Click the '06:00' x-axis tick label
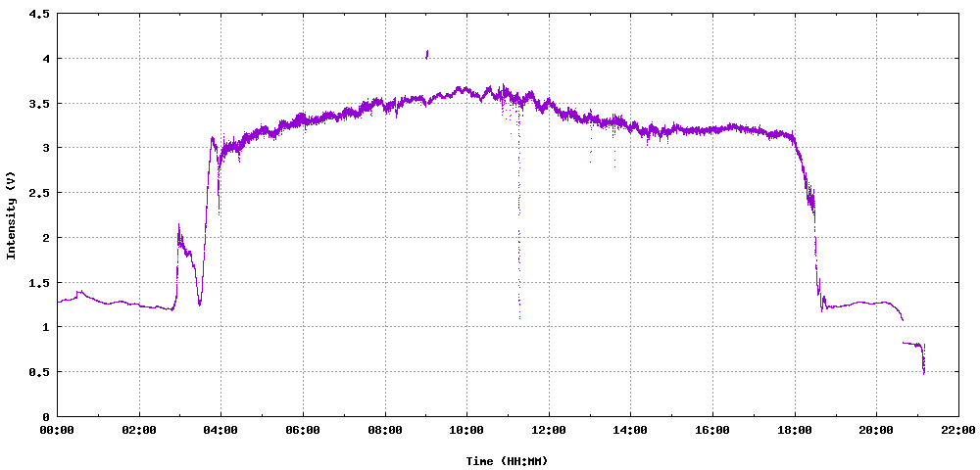The height and width of the screenshot is (470, 980). (x=303, y=430)
